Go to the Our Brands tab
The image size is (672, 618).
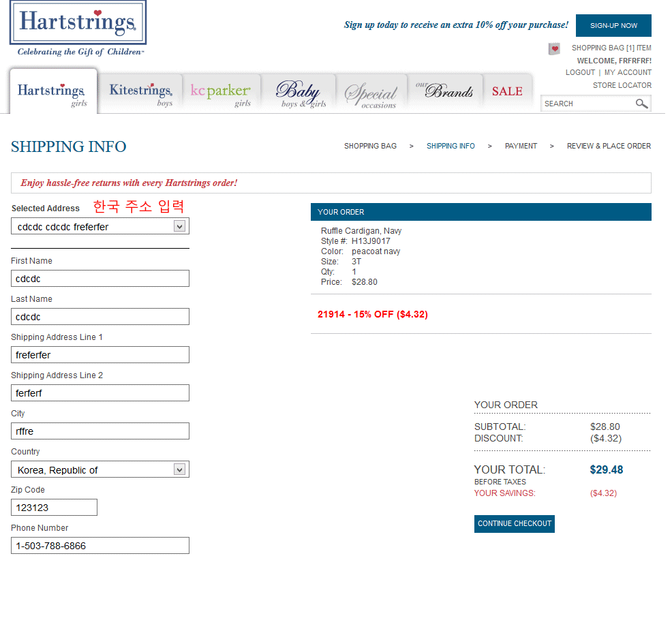[444, 92]
